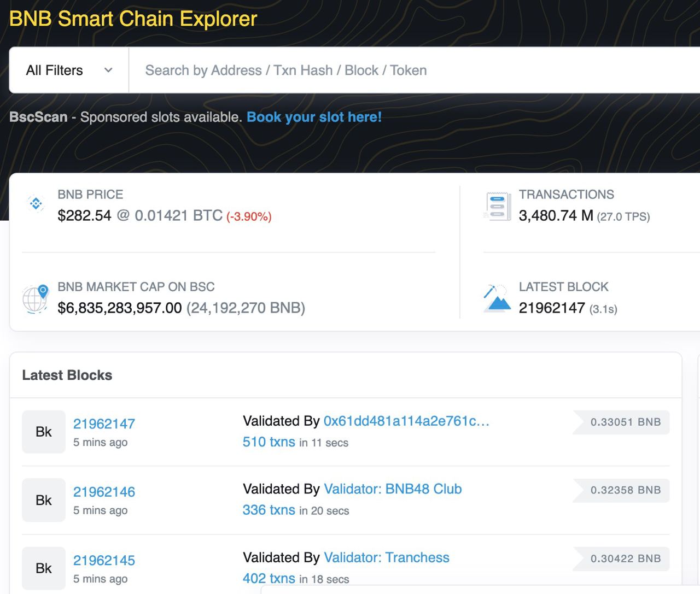Viewport: 700px width, 594px height.
Task: Click the 0.01421 BTC price text
Action: [179, 215]
